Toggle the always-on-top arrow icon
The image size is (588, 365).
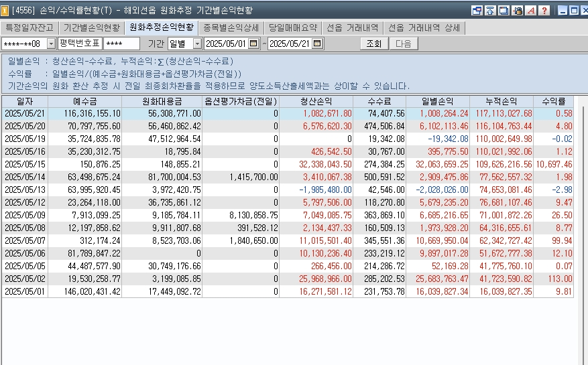[490, 11]
